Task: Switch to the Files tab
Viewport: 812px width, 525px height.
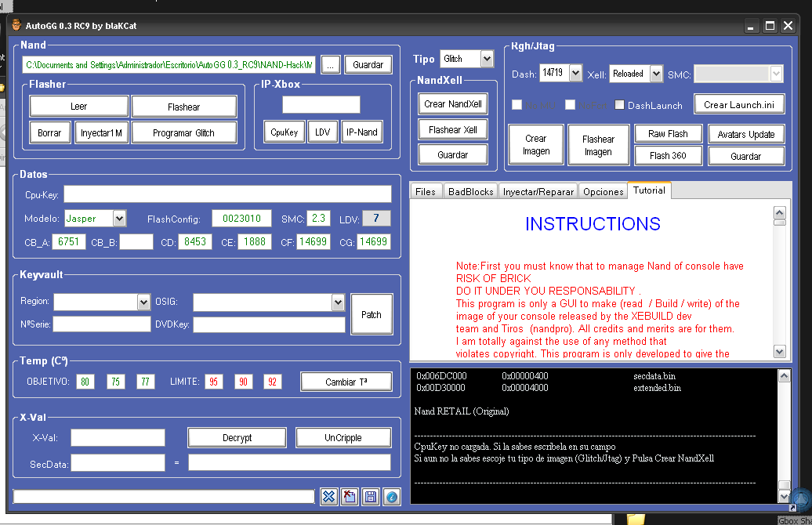Action: (x=426, y=191)
